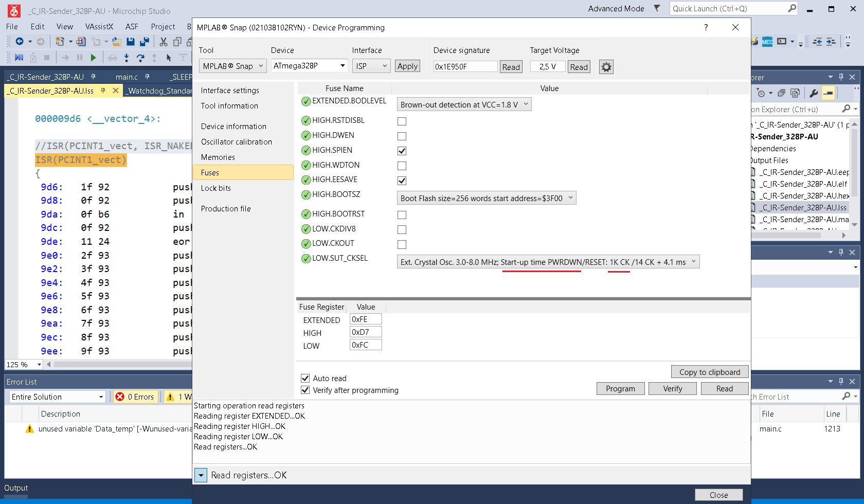The width and height of the screenshot is (864, 504).
Task: Click the Run To Cursor arrow icon
Action: coord(168,58)
